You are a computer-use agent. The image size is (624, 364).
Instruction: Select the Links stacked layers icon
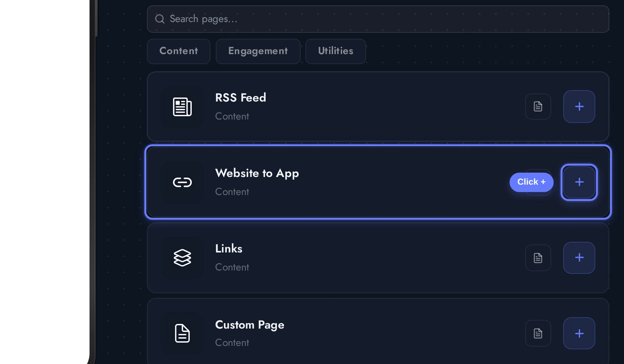click(x=182, y=258)
